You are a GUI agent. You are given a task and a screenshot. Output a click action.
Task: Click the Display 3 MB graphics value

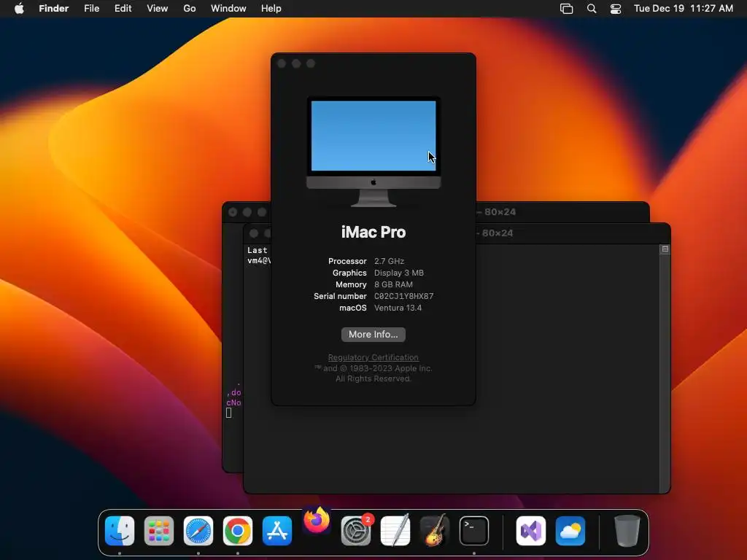coord(399,273)
